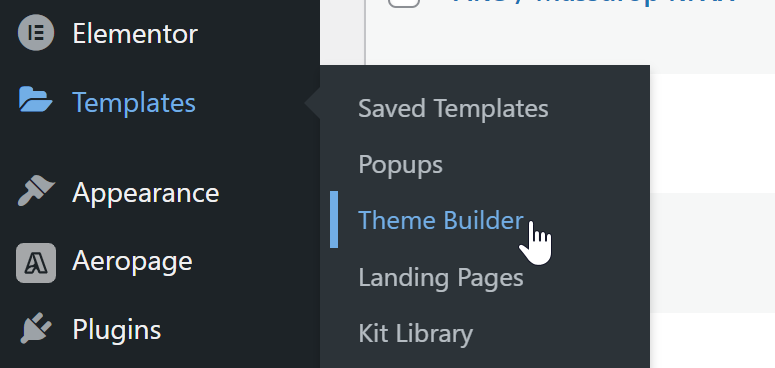Open Landing Pages from the submenu
This screenshot has height=368, width=775.
[x=441, y=278]
